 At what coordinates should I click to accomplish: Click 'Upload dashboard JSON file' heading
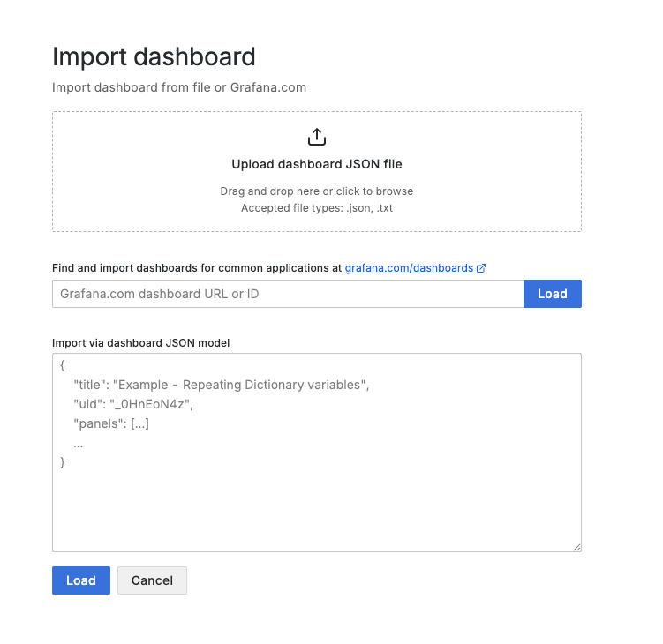tap(317, 164)
